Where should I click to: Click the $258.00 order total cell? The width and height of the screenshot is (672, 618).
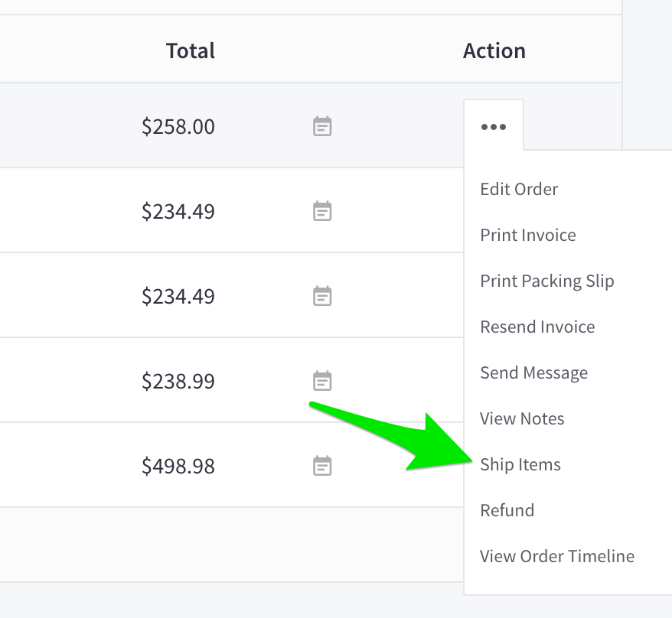pos(178,126)
